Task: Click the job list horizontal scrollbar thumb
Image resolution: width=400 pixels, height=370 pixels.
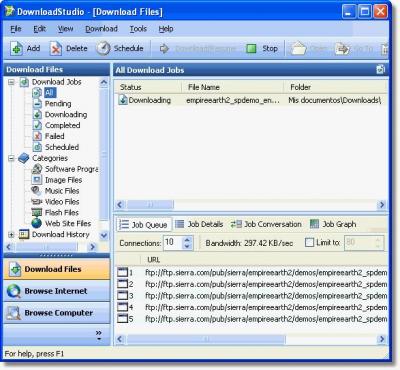Action: 150,204
